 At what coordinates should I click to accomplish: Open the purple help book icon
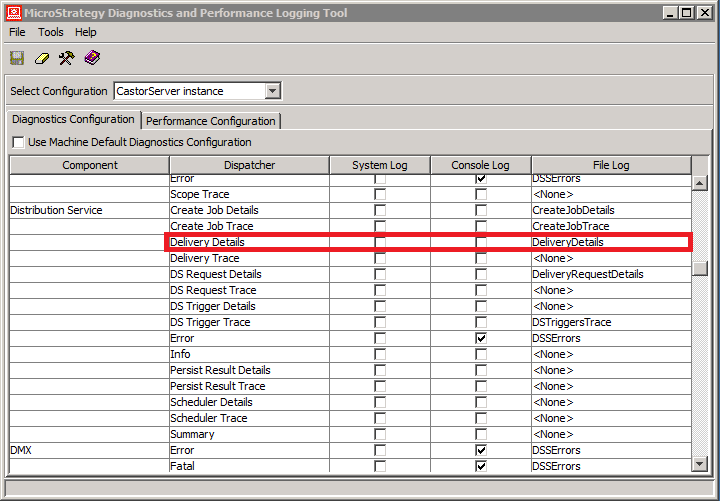92,58
